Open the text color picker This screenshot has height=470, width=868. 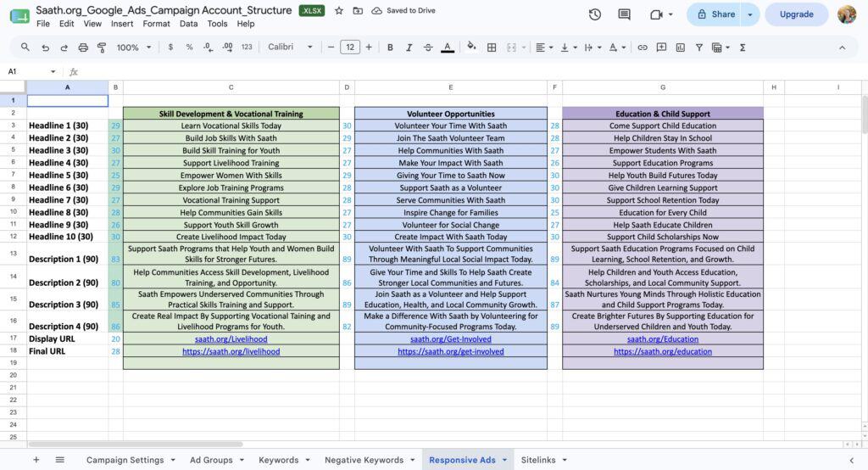pyautogui.click(x=448, y=48)
